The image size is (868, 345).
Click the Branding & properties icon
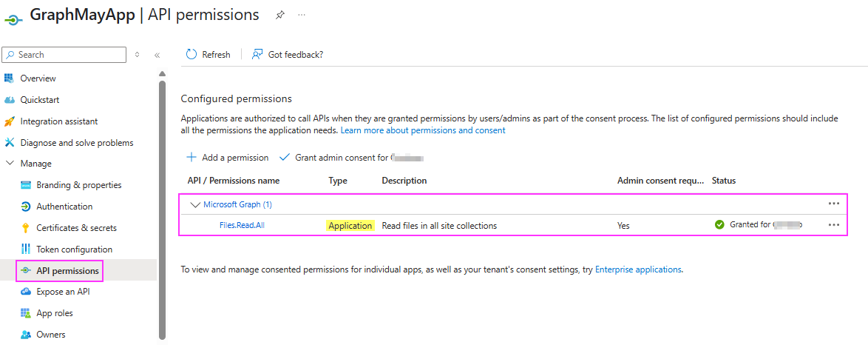tap(25, 184)
